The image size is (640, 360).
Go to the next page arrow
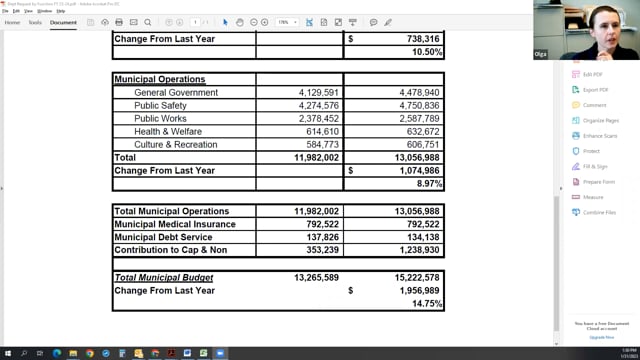pyautogui.click(x=180, y=22)
